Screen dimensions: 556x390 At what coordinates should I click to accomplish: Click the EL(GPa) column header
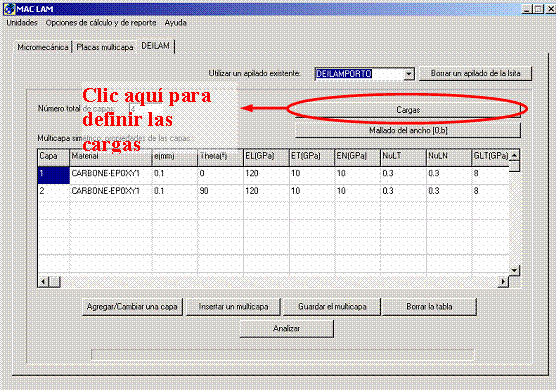pos(266,157)
